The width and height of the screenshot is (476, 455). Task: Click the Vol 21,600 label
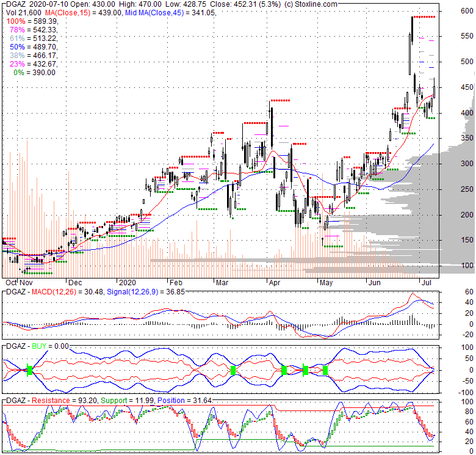pos(24,13)
